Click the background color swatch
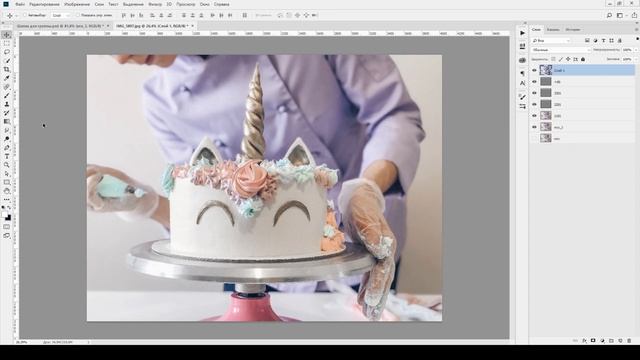Image resolution: width=640 pixels, height=360 pixels. (9, 218)
